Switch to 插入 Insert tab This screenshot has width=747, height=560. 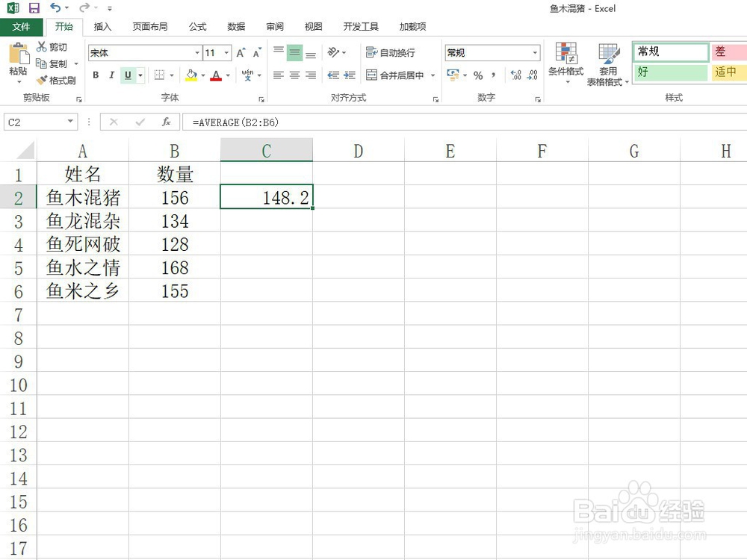coord(102,27)
